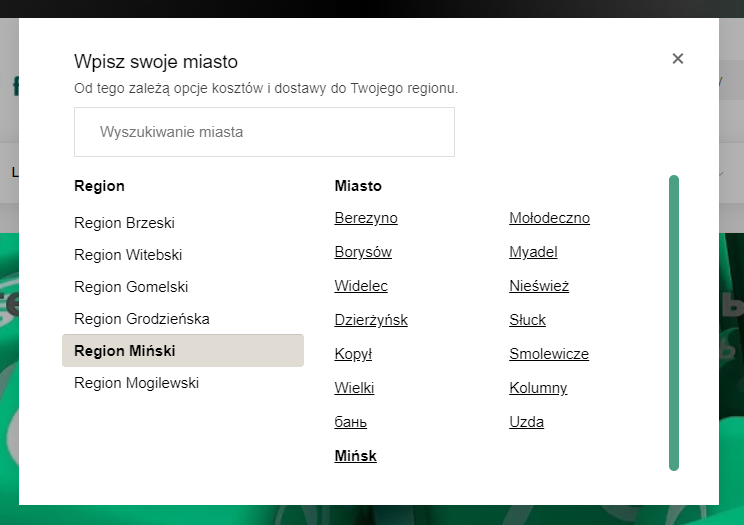Choose Widelec as your city

(x=361, y=286)
